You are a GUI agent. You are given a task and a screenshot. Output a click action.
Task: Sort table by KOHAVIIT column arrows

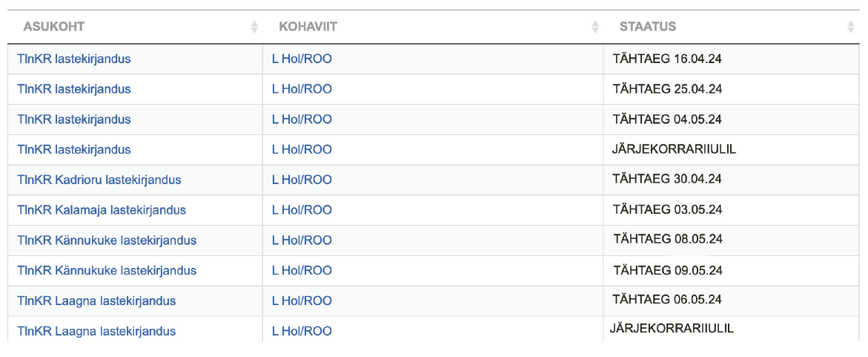pyautogui.click(x=595, y=27)
